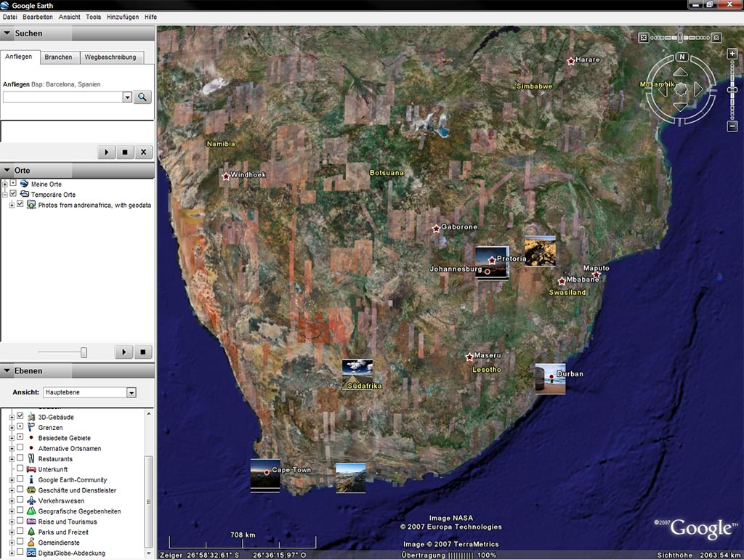Toggle the Besiedelte Gebiete checkbox
The image size is (744, 560).
click(20, 437)
